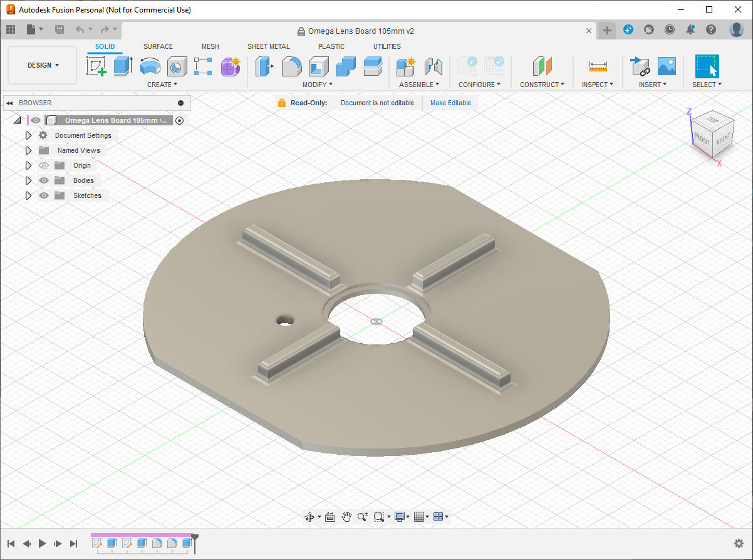Expand the MODIFY menu
The width and height of the screenshot is (753, 560).
(x=318, y=85)
